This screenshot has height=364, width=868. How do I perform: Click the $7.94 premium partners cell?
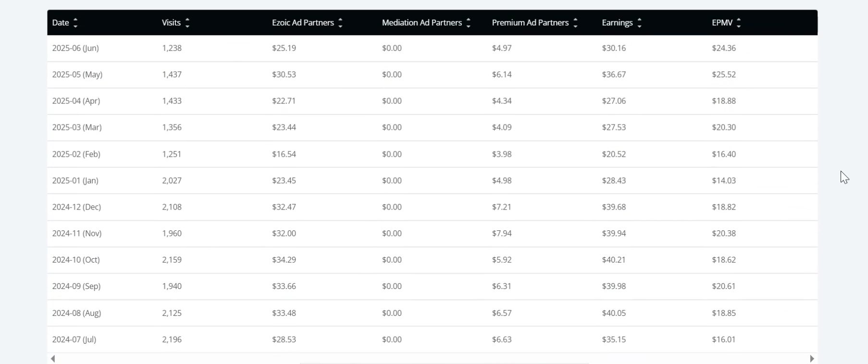[x=502, y=233]
